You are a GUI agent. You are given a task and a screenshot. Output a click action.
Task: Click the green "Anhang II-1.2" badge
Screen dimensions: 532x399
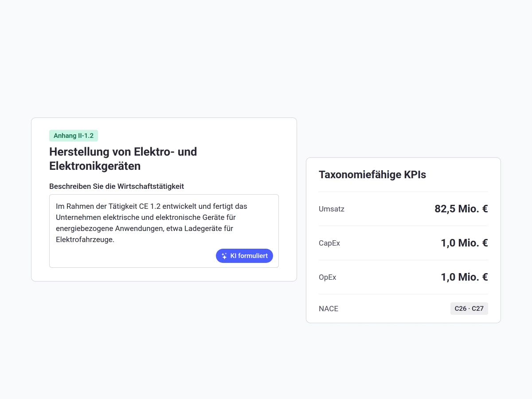pyautogui.click(x=74, y=136)
